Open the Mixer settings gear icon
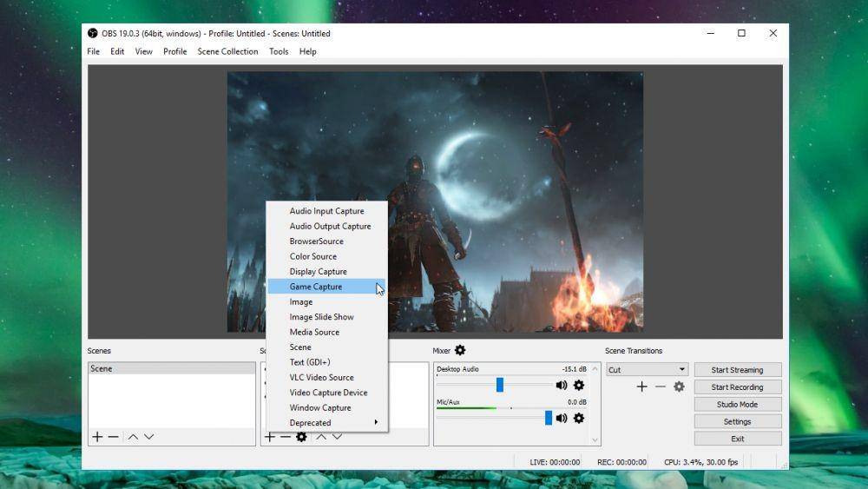Viewport: 868px width, 489px height. [x=460, y=350]
